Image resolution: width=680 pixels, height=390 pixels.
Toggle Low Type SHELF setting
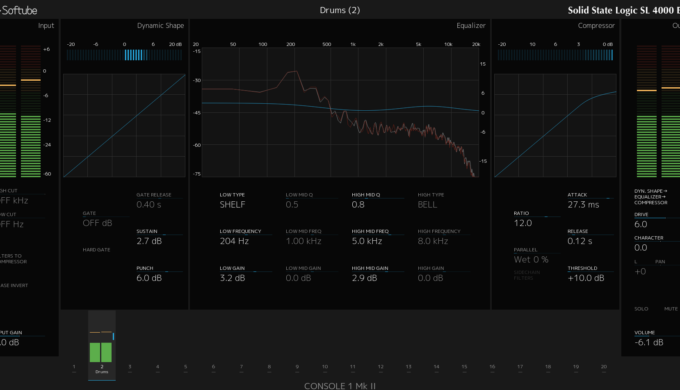[x=232, y=201]
